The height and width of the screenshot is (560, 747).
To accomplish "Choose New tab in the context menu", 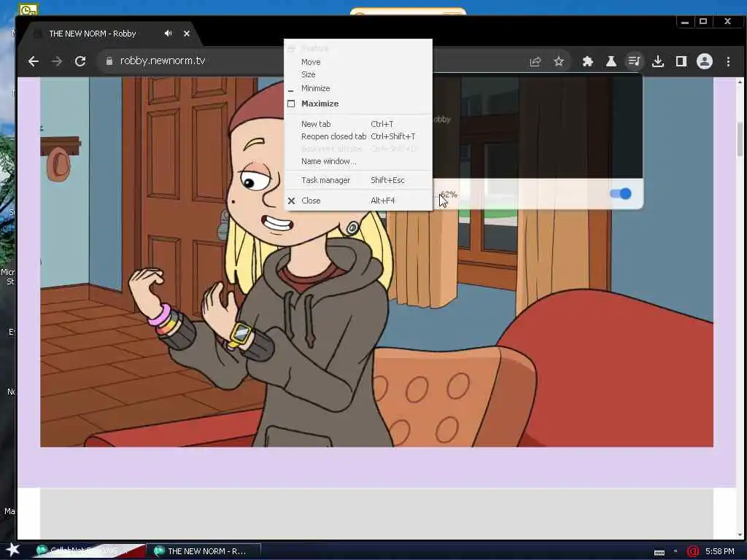I will (x=358, y=124).
